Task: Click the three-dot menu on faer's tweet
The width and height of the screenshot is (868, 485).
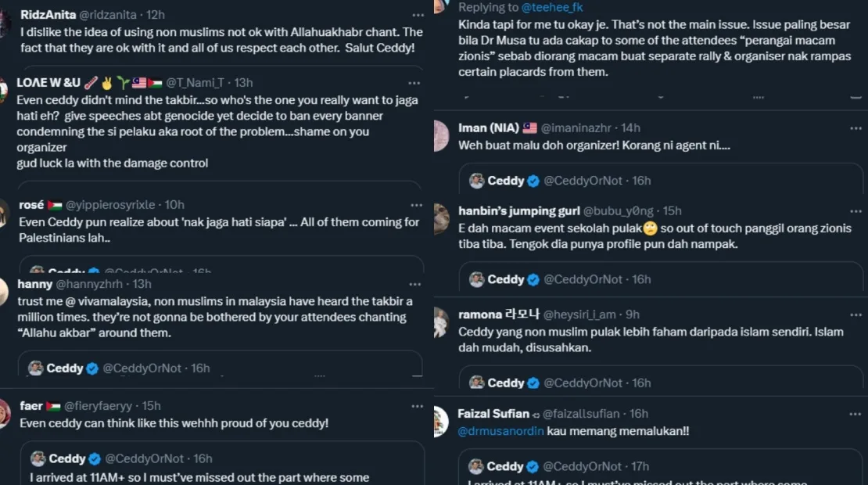Action: tap(414, 406)
